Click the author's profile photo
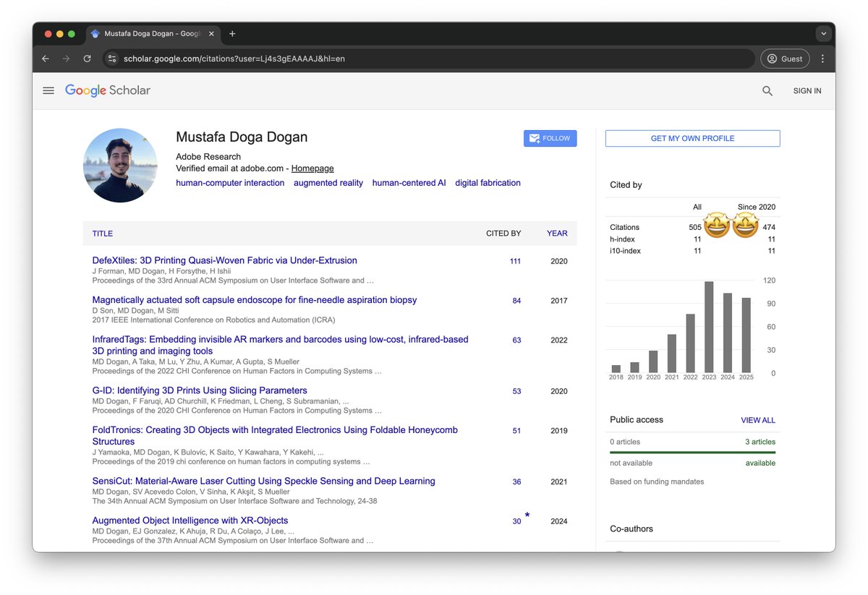Image resolution: width=868 pixels, height=595 pixels. click(x=120, y=166)
